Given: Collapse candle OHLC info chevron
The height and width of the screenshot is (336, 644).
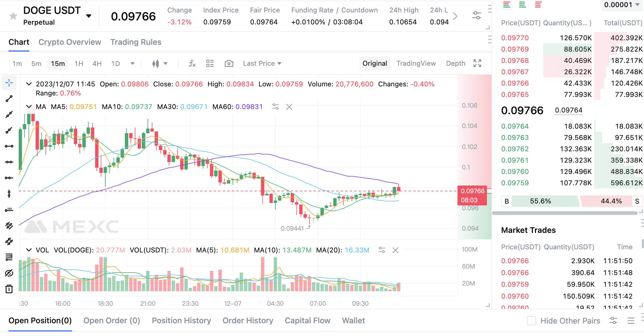Looking at the screenshot, I should 29,84.
